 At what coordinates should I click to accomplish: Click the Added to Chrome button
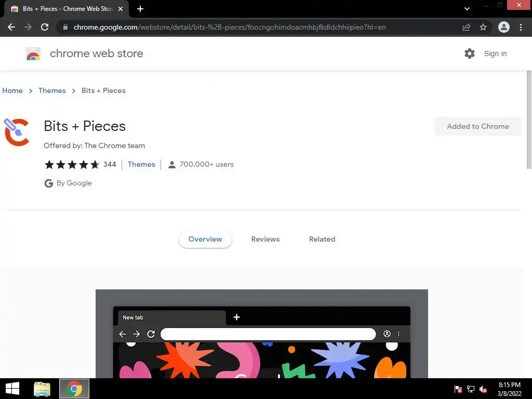pyautogui.click(x=478, y=126)
